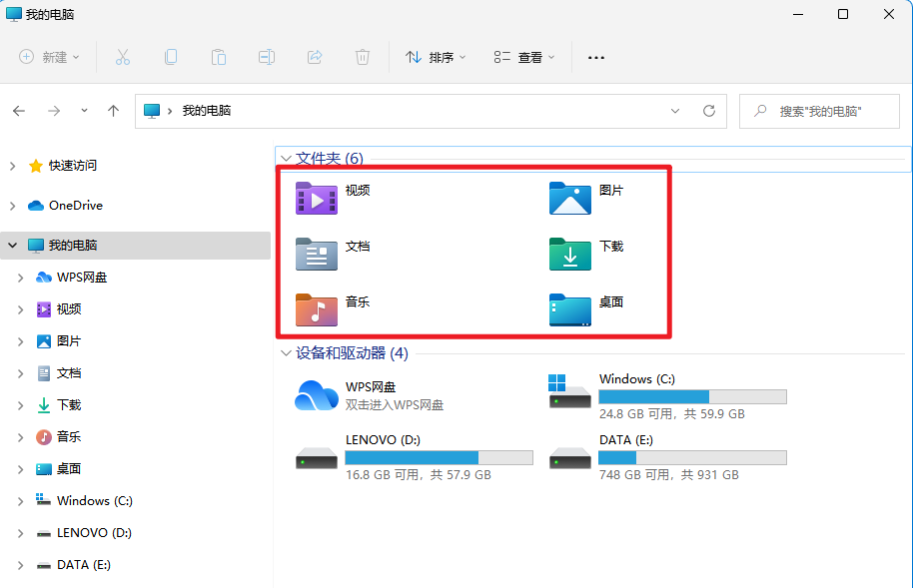Viewport: 913px width, 588px height.
Task: Open the 查看 view dropdown
Action: pos(524,57)
